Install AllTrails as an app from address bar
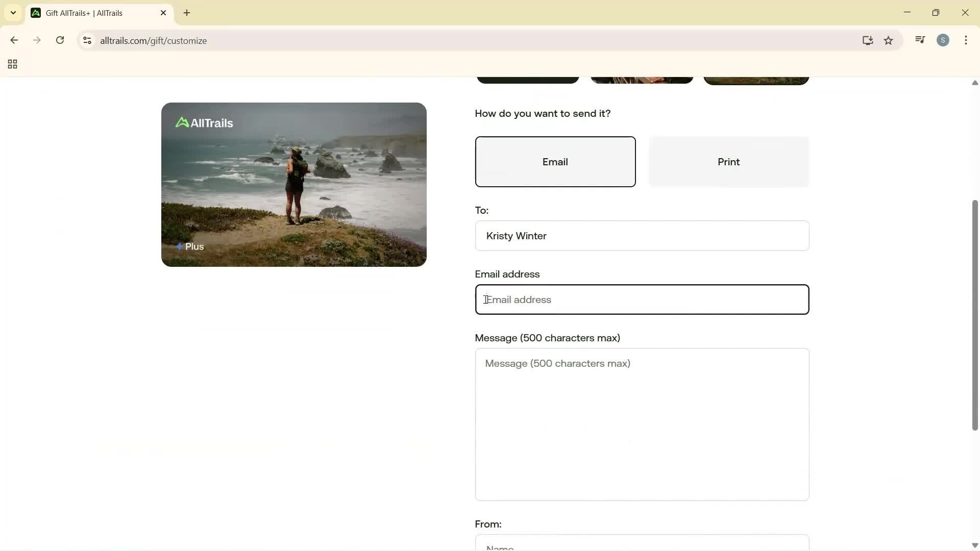 click(x=868, y=40)
